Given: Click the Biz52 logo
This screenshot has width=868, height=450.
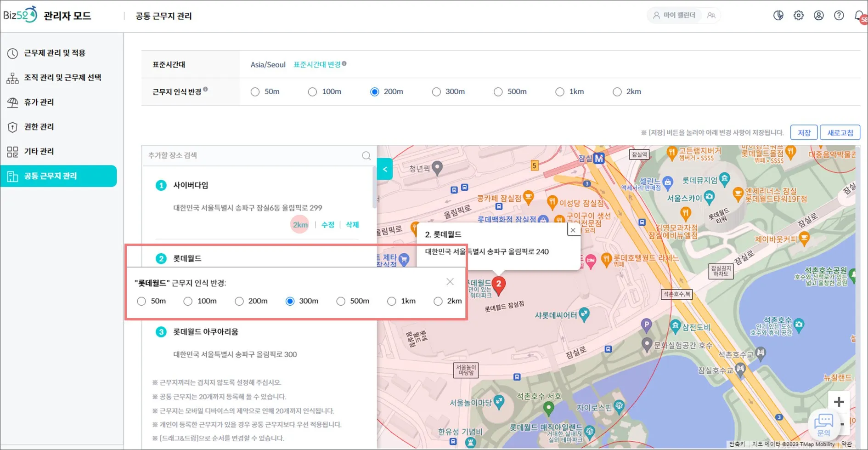Looking at the screenshot, I should pyautogui.click(x=20, y=15).
